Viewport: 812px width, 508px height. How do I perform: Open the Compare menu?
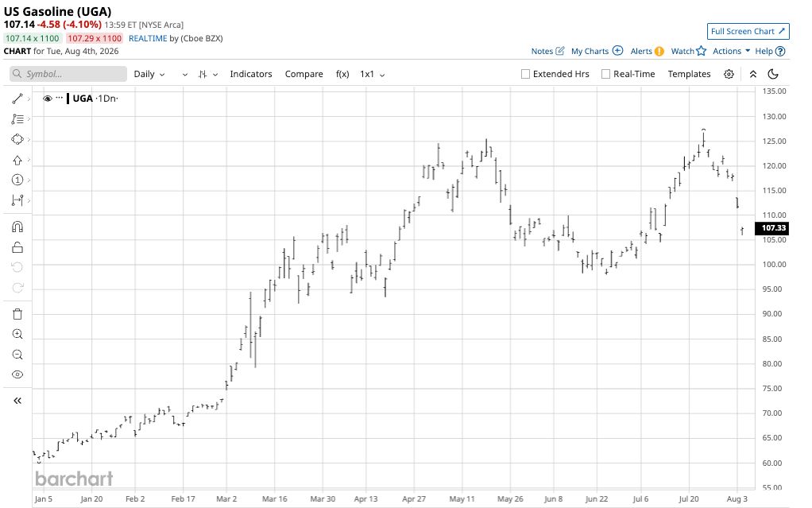(304, 74)
